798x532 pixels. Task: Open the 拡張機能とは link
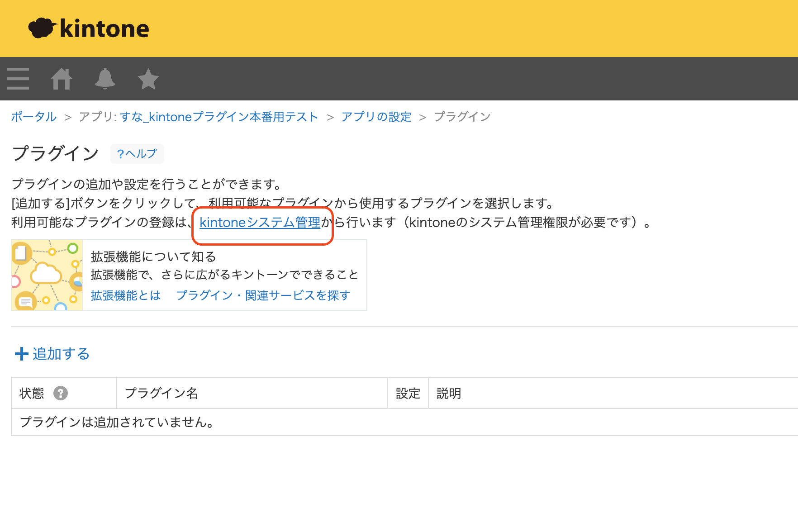point(126,295)
